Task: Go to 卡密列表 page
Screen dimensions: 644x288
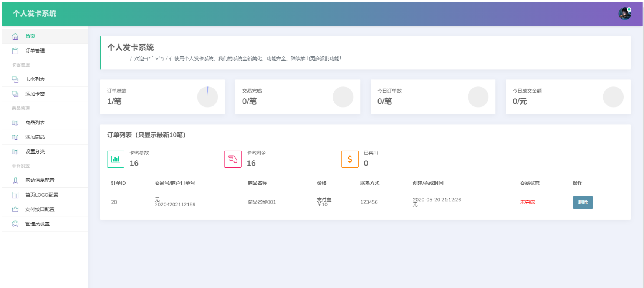Action: click(x=45, y=79)
